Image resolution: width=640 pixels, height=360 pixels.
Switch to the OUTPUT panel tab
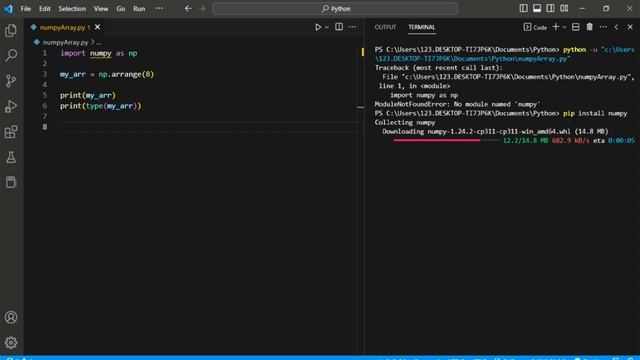point(385,27)
